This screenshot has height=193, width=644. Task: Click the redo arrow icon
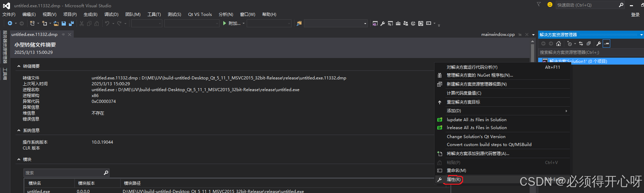click(x=119, y=23)
